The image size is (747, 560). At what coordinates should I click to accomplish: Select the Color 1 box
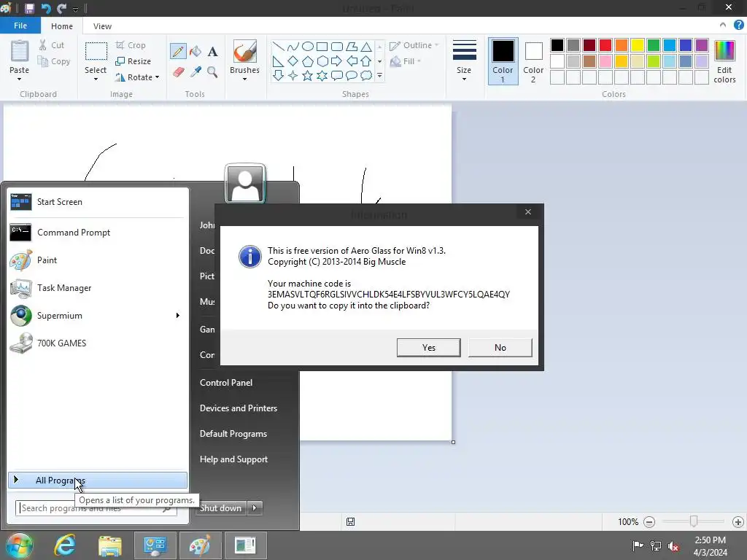point(503,61)
